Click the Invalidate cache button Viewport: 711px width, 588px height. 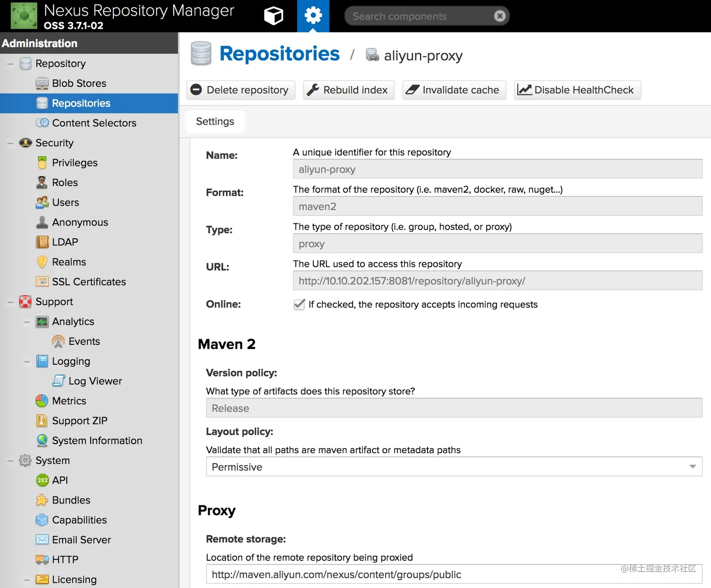click(x=454, y=90)
